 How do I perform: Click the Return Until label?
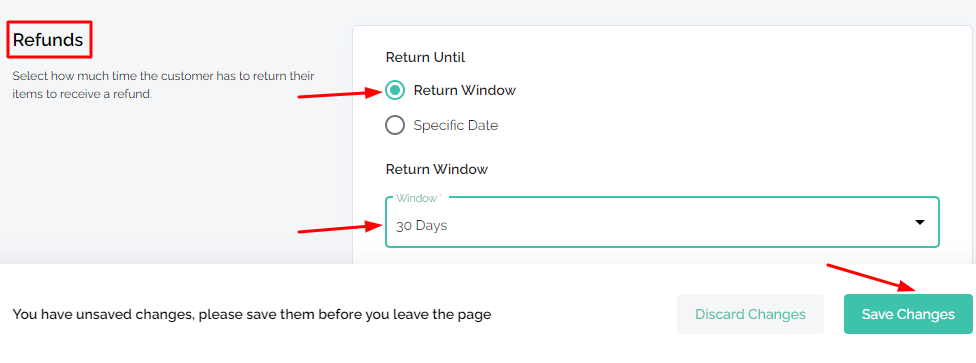tap(425, 57)
